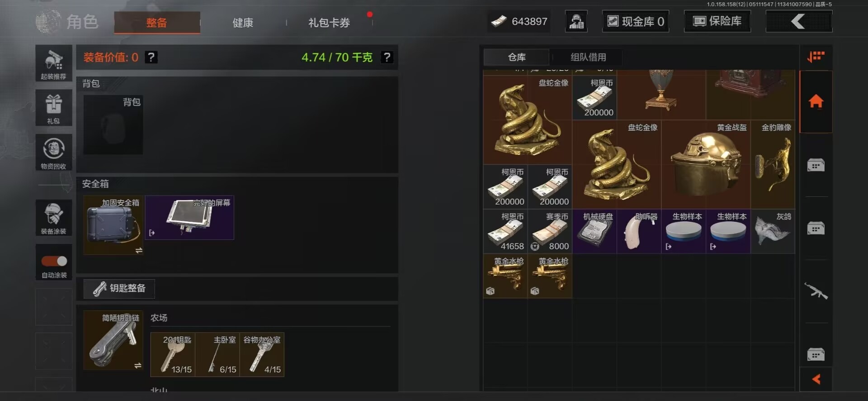Click the question mark beside 装备价值
The height and width of the screenshot is (401, 868).
click(x=151, y=57)
